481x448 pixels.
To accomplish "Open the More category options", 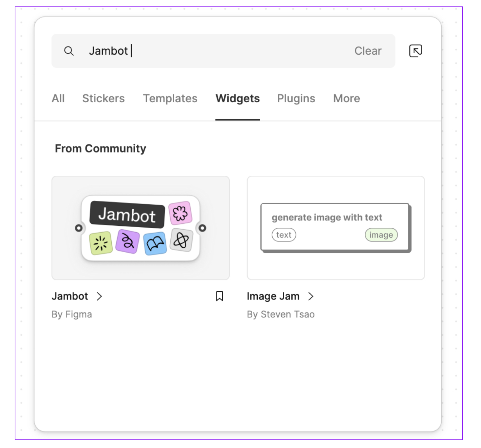I will (x=346, y=98).
